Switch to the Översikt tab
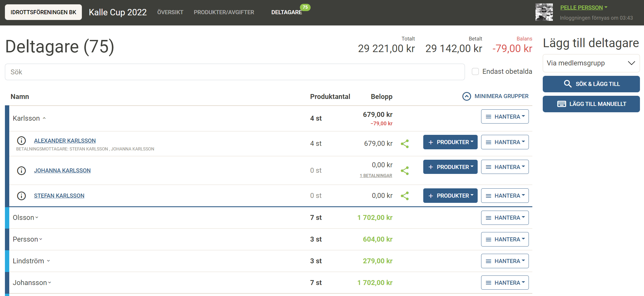Screen dimensions: 644x296 point(170,12)
